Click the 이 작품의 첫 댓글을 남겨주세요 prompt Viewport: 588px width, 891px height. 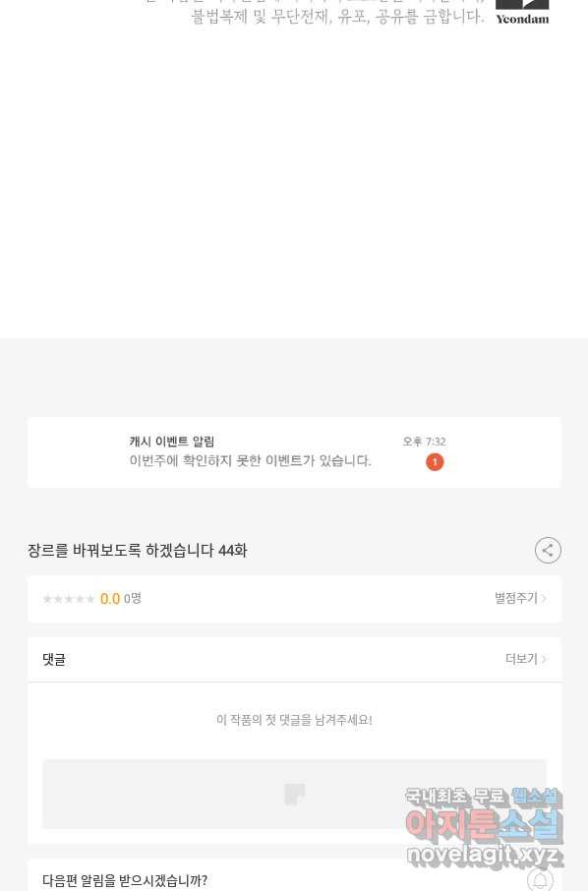point(294,720)
